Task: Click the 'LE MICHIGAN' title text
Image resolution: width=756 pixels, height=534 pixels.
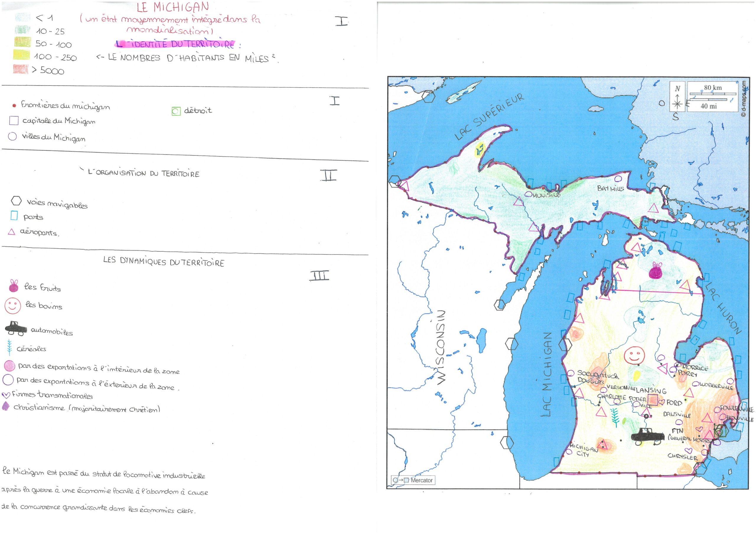Action: pyautogui.click(x=173, y=7)
